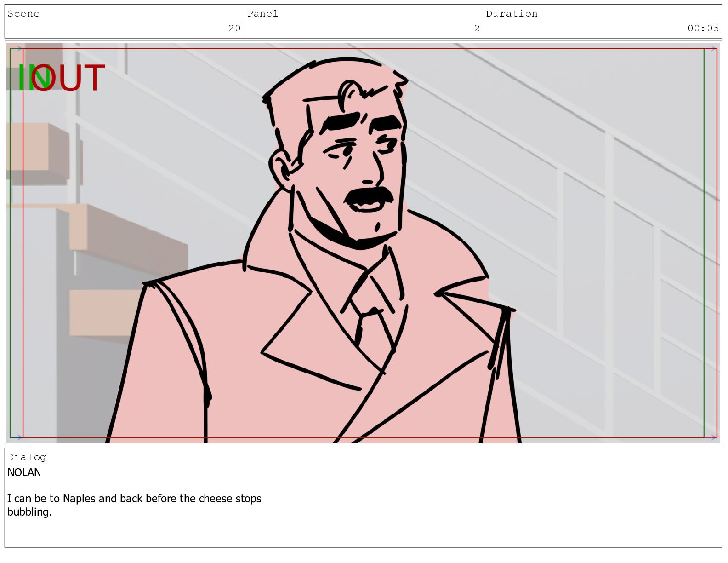Click the Scene header label
Image resolution: width=728 pixels, height=563 pixels.
click(23, 14)
